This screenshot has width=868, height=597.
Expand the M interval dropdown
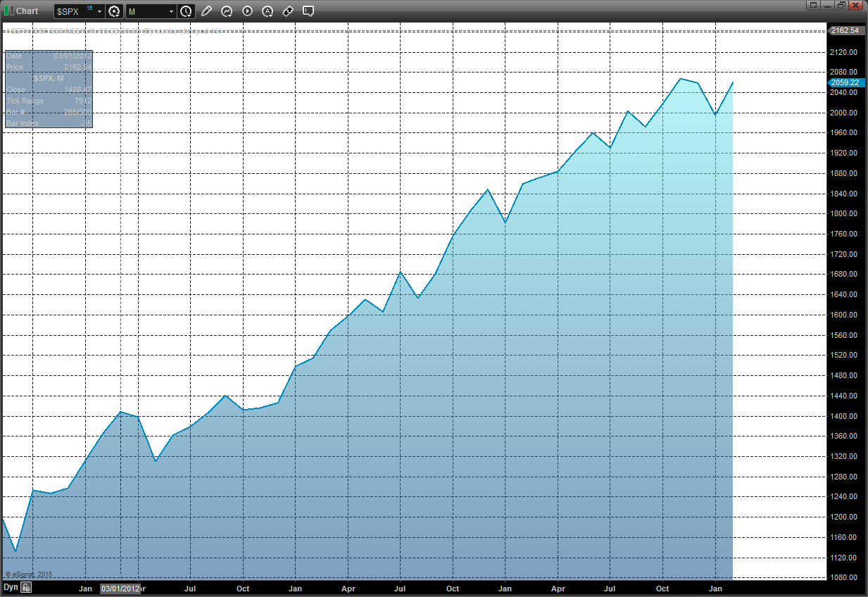click(171, 11)
